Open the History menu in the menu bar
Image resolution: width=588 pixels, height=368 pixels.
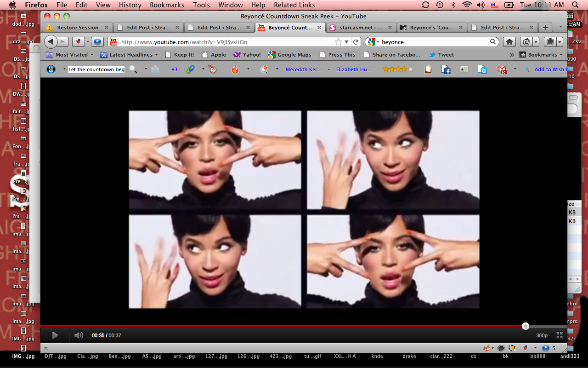pyautogui.click(x=130, y=5)
